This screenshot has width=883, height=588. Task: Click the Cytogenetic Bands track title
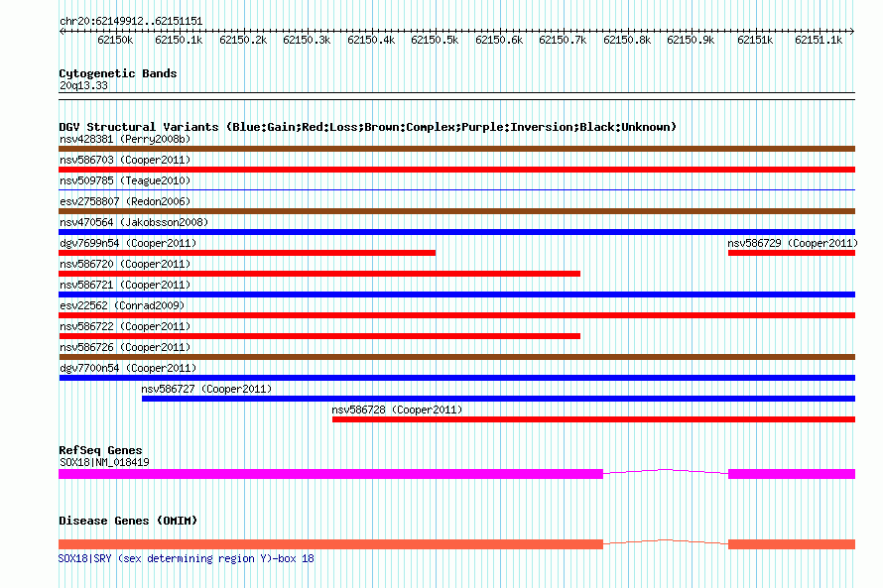tap(118, 73)
